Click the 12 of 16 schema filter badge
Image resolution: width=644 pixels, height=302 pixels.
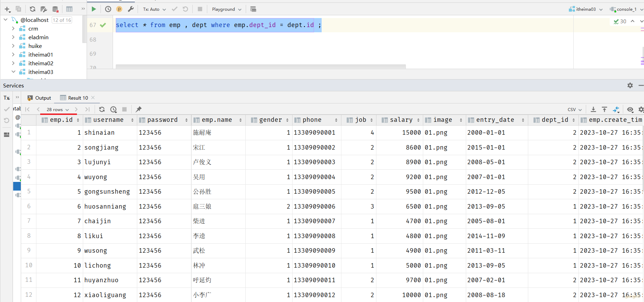click(62, 20)
